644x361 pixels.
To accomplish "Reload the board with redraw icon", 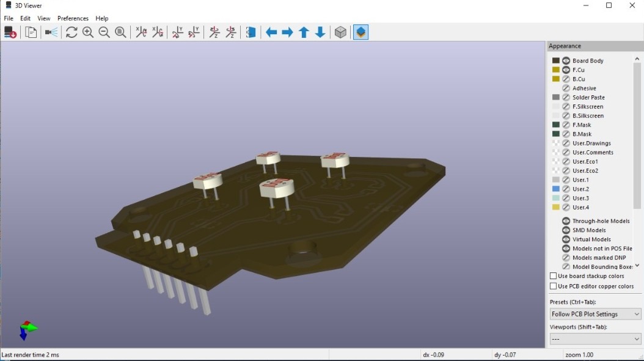I will 71,32.
